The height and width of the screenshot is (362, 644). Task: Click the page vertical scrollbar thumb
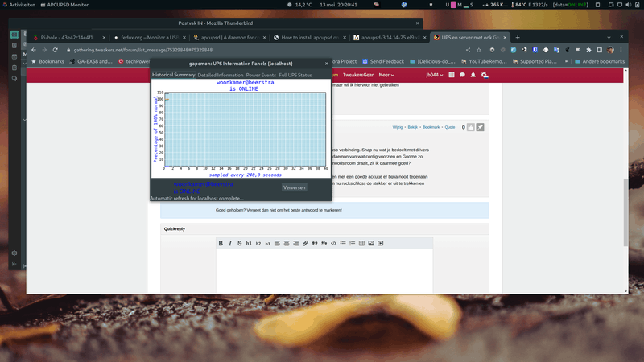[625, 212]
